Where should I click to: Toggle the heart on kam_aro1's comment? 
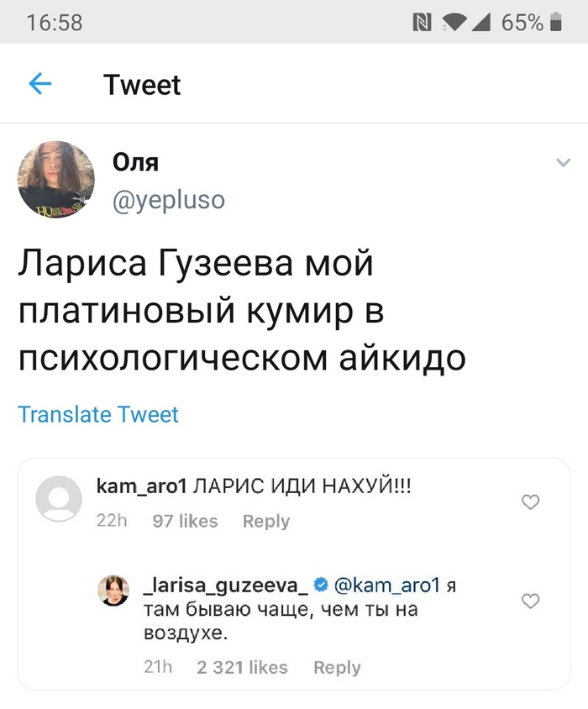(x=530, y=501)
